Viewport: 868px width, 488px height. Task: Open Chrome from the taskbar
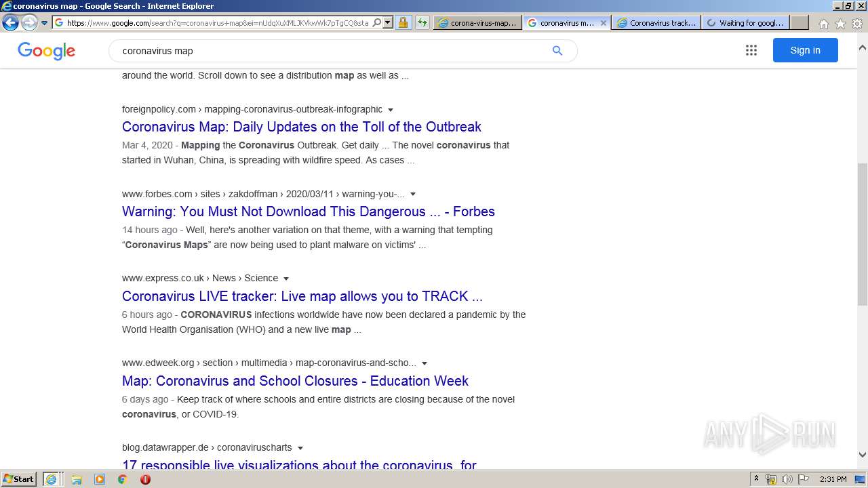(123, 479)
